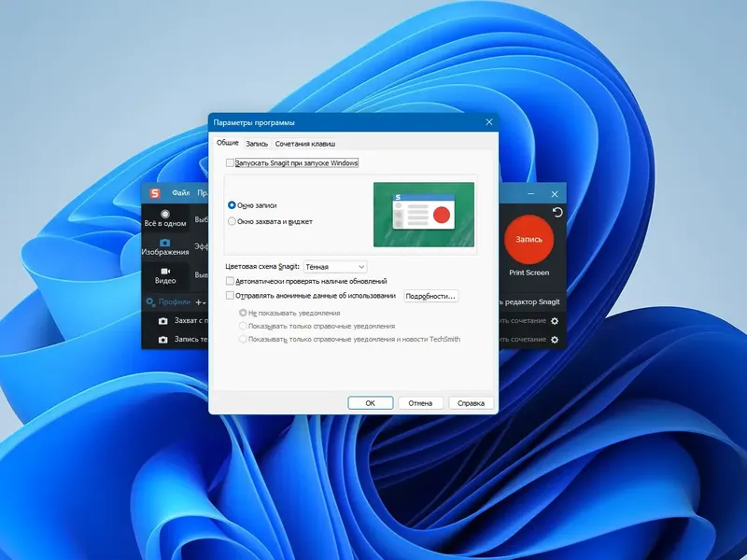The height and width of the screenshot is (560, 747).
Task: Select the "Всё в одном" capture mode icon
Action: pyautogui.click(x=166, y=213)
